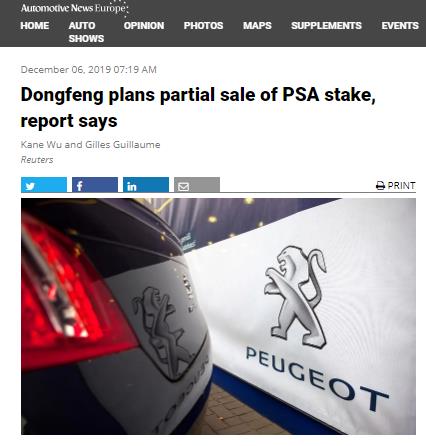
Task: Share the article on LinkedIn
Action: 146,185
